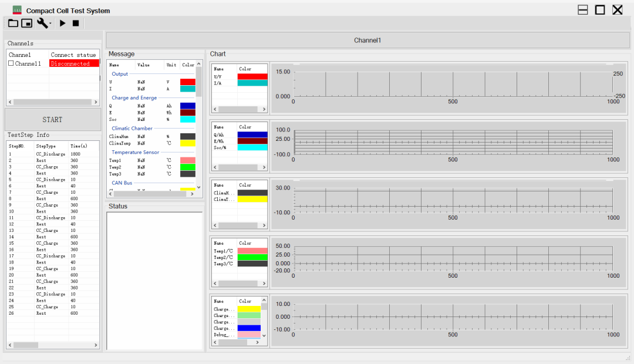Click the Compact Cell Test System app icon
This screenshot has width=634, height=364.
coord(17,10)
